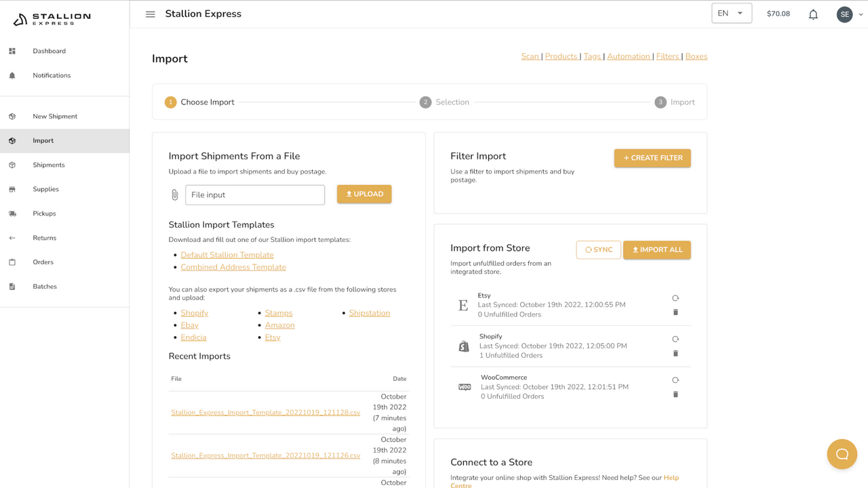Select the Batches document icon

pos(12,286)
